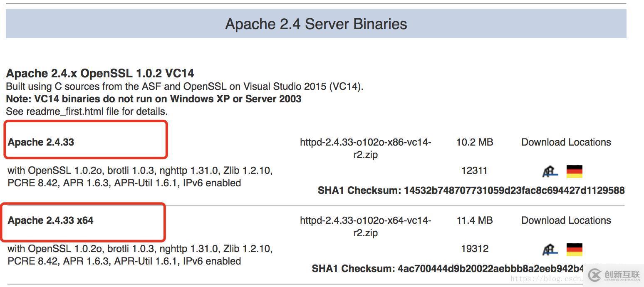644x287 pixels.
Task: Click the Apache 2.4 Server Binaries header banner
Action: (x=316, y=24)
